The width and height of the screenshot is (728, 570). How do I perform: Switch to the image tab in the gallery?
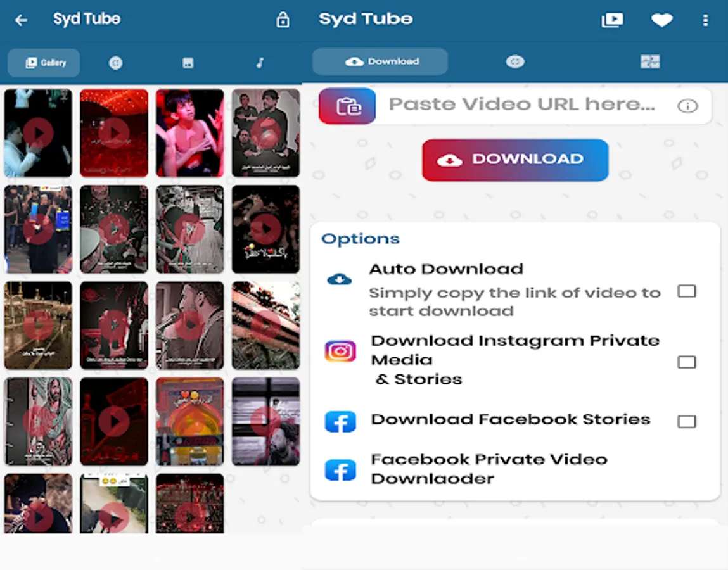(x=188, y=63)
